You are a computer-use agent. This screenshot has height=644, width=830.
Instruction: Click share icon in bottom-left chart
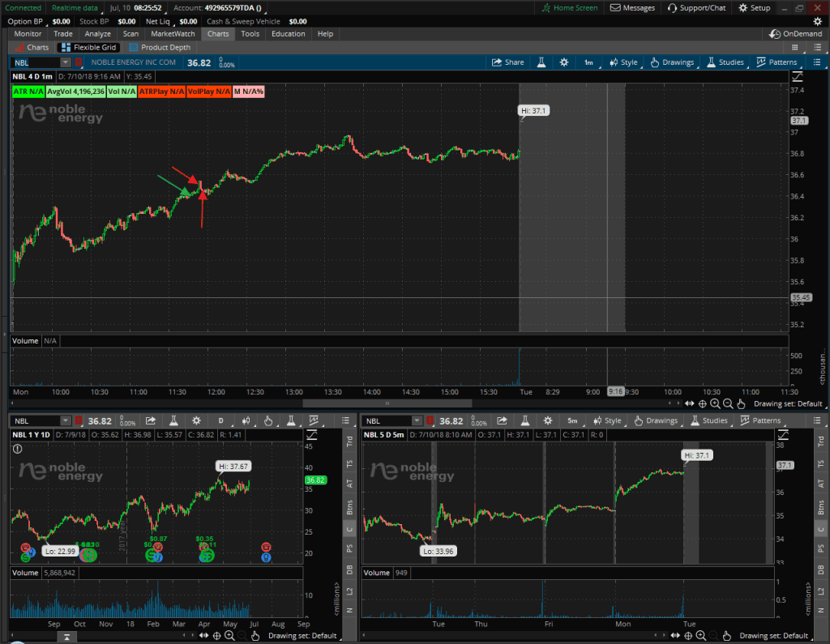pos(150,420)
